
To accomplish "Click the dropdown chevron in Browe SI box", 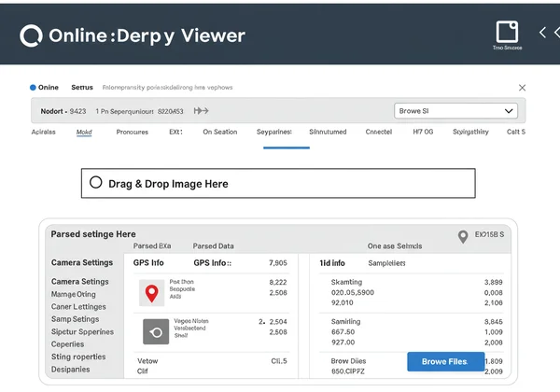I will [x=509, y=111].
